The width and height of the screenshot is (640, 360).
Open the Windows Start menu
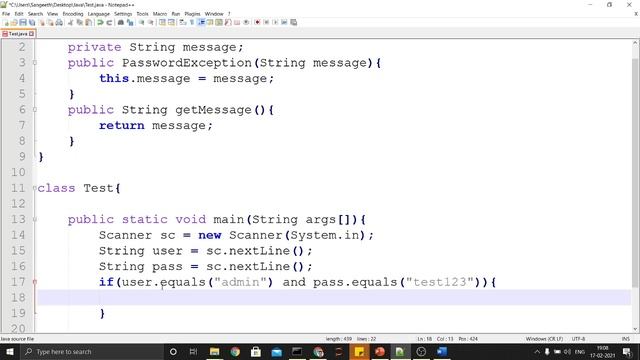click(9, 352)
